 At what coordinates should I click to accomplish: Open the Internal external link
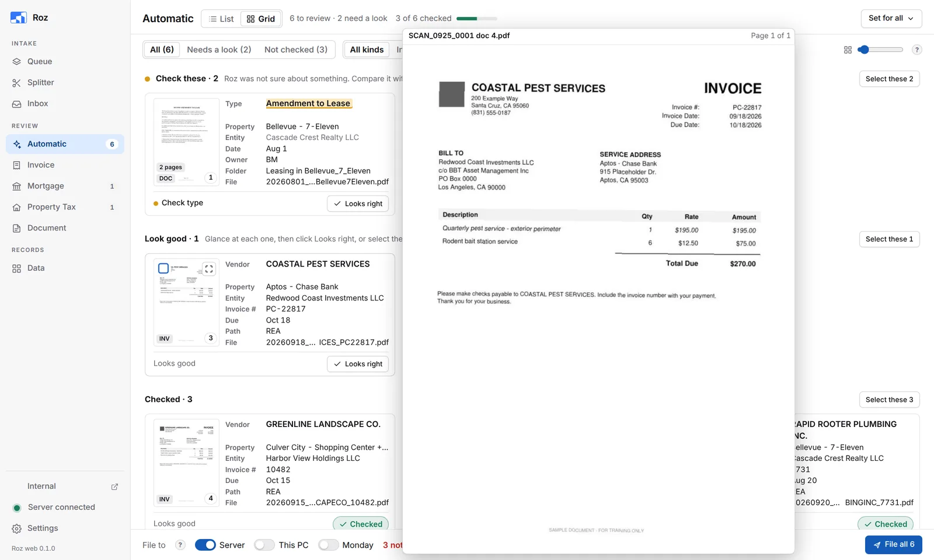65,487
